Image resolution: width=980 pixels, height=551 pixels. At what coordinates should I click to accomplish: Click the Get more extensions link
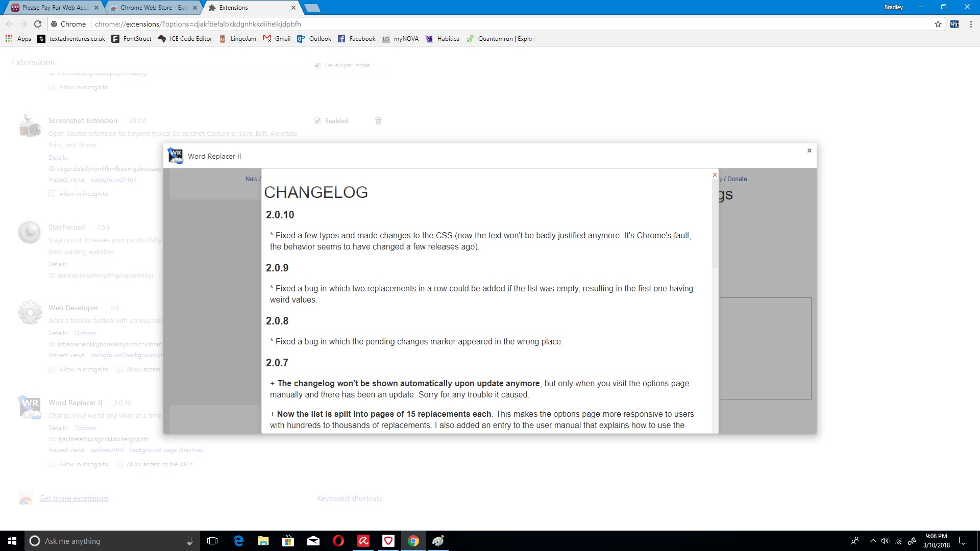[x=73, y=498]
